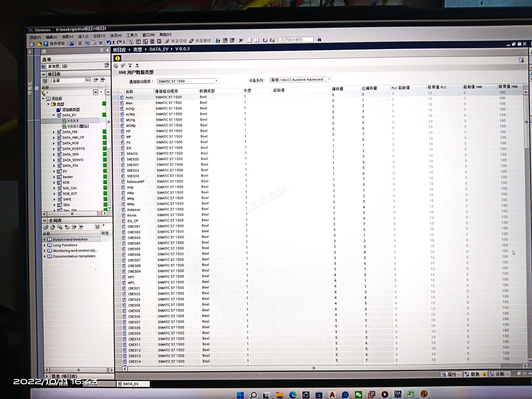Open the DATA_EV editor button in bottom bar
The image size is (532, 399).
pos(133,384)
